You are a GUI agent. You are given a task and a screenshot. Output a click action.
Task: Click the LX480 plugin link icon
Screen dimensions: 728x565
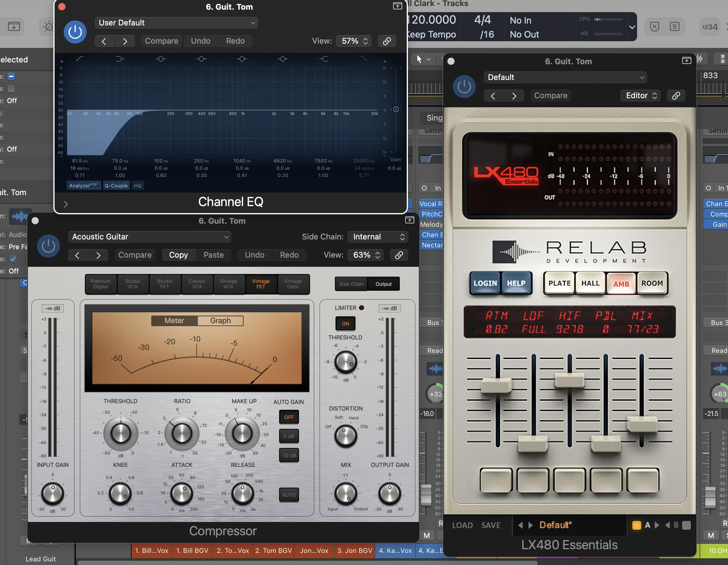coord(676,96)
